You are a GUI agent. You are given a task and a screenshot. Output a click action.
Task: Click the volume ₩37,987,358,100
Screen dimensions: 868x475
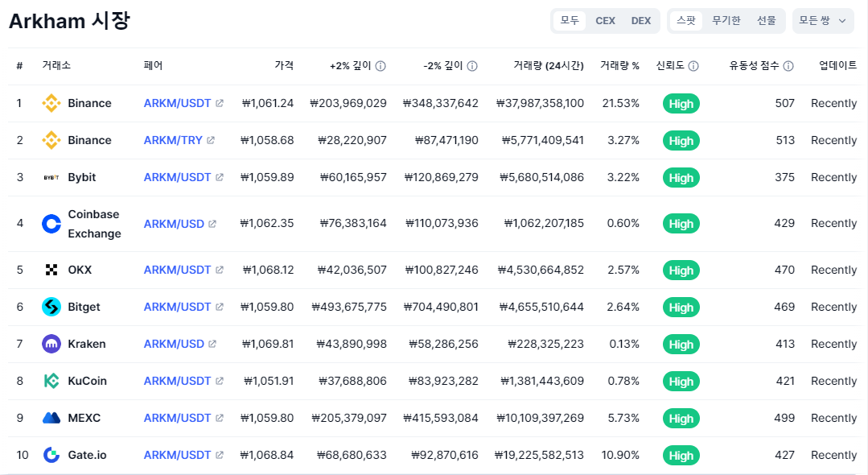(x=540, y=103)
